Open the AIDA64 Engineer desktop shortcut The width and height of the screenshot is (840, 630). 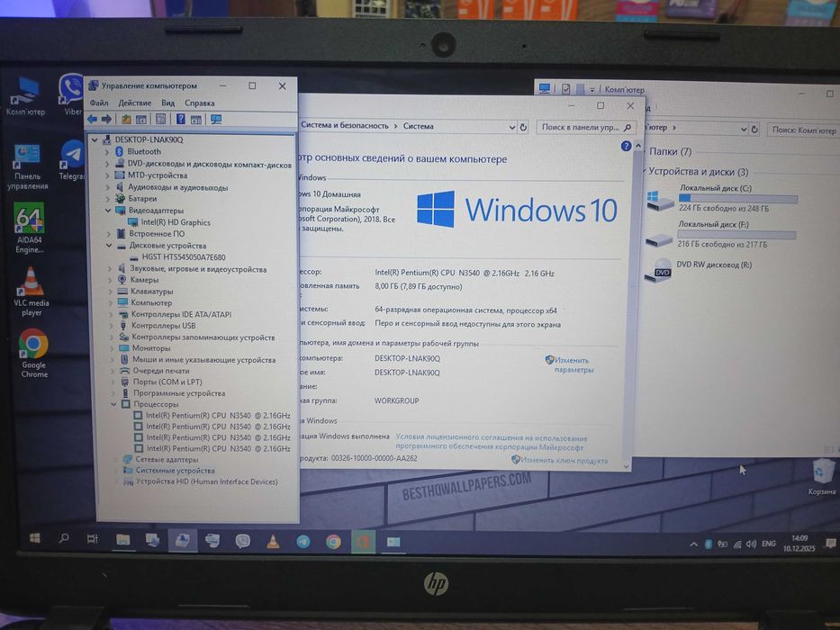pos(30,229)
